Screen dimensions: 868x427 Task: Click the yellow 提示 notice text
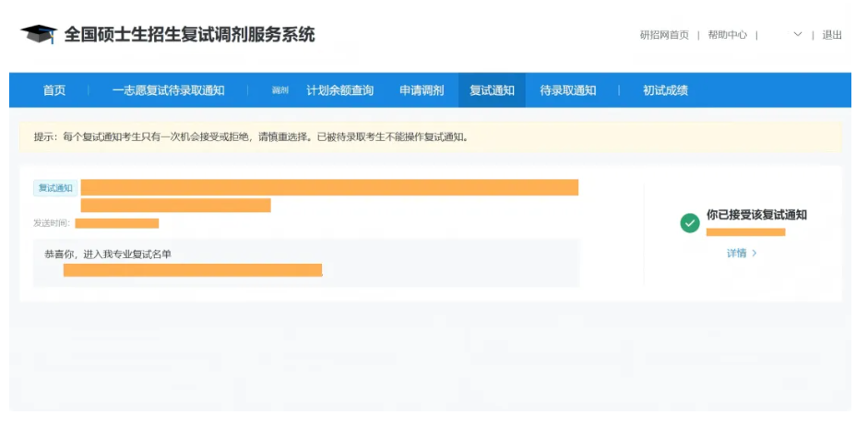251,137
